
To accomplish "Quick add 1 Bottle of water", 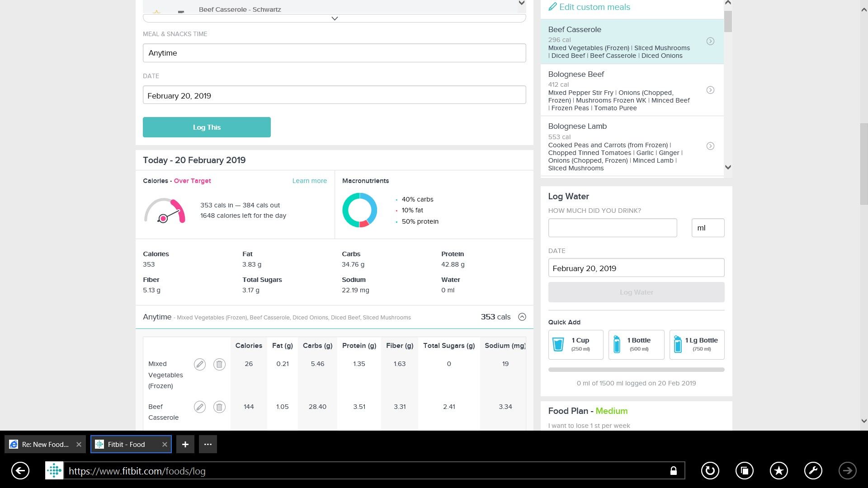I will point(636,345).
